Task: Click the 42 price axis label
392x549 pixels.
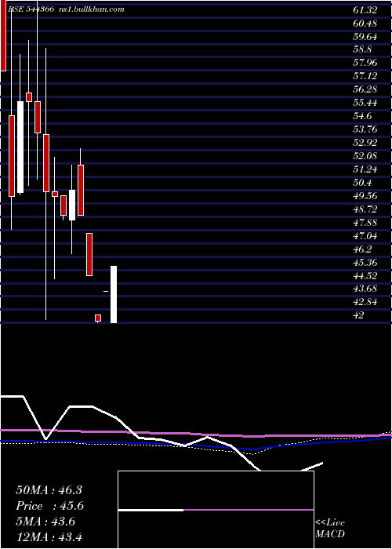Action: pyautogui.click(x=358, y=315)
